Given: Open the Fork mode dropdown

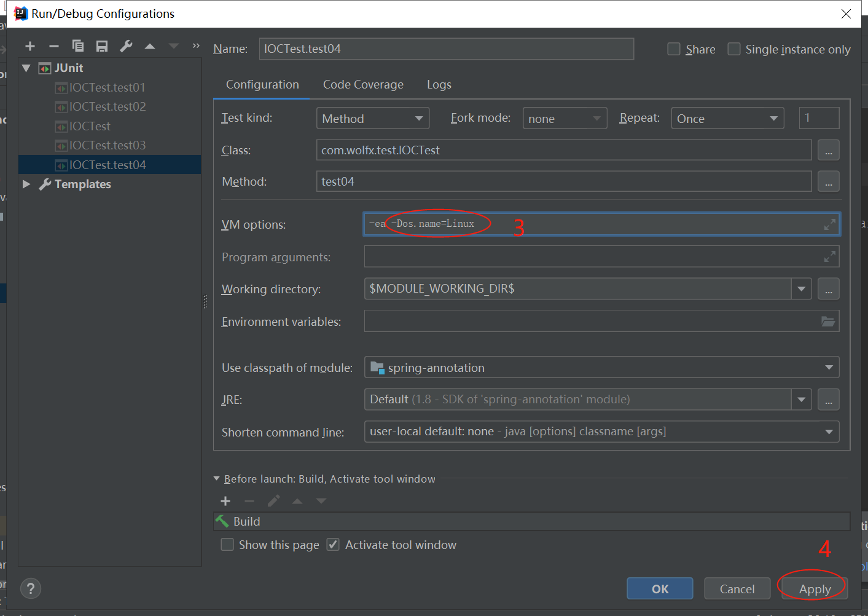Looking at the screenshot, I should pyautogui.click(x=565, y=118).
